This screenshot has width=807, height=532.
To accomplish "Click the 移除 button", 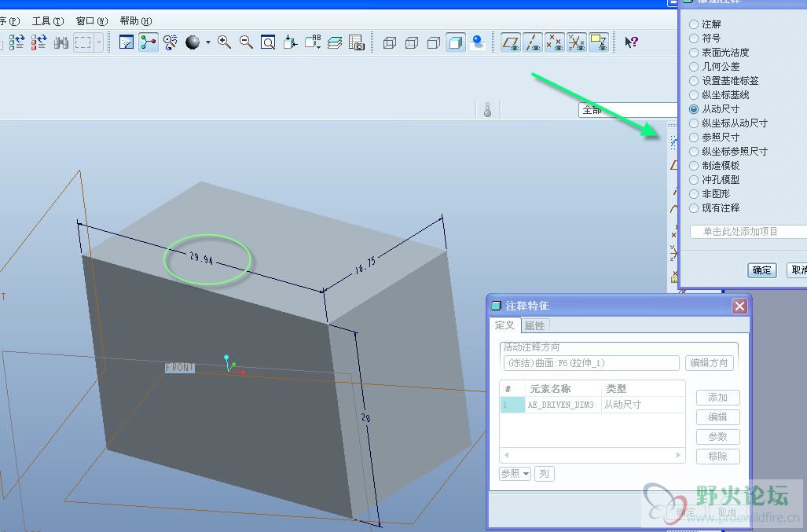I will (x=717, y=457).
